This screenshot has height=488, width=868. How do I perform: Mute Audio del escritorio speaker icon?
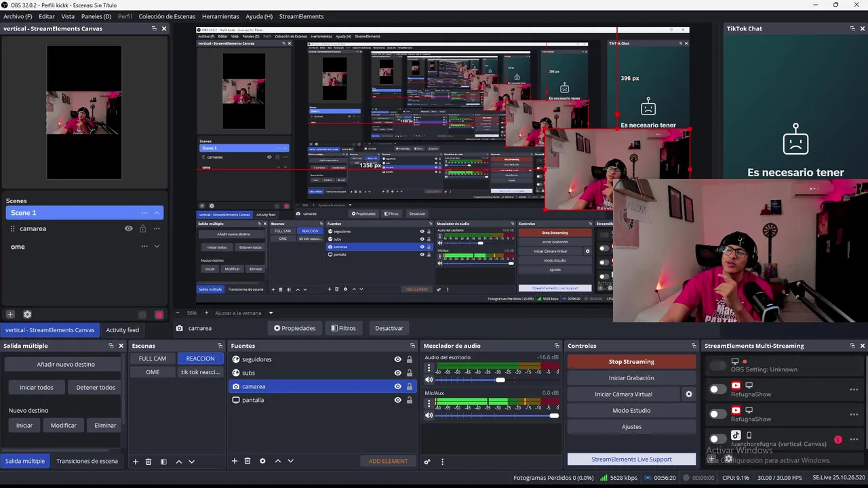[429, 380]
